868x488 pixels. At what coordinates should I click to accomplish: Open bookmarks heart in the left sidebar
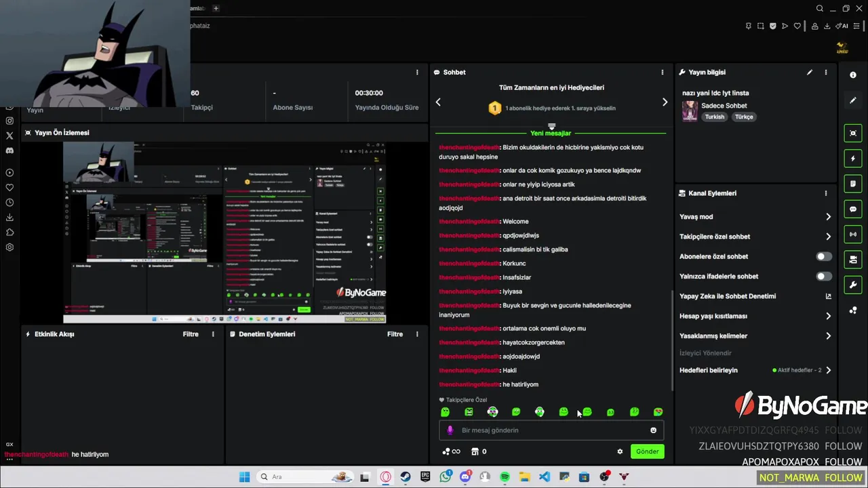[9, 188]
